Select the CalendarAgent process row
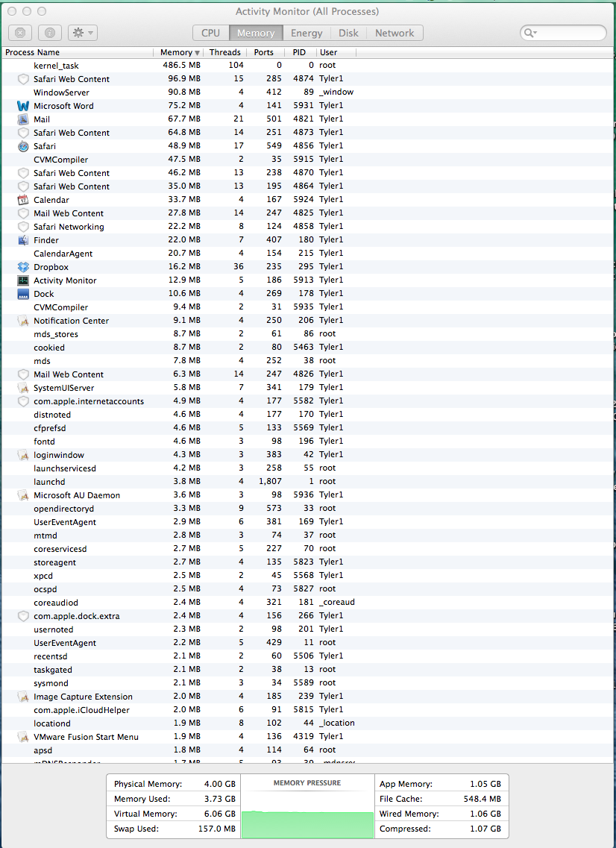The width and height of the screenshot is (616, 848). tap(307, 254)
